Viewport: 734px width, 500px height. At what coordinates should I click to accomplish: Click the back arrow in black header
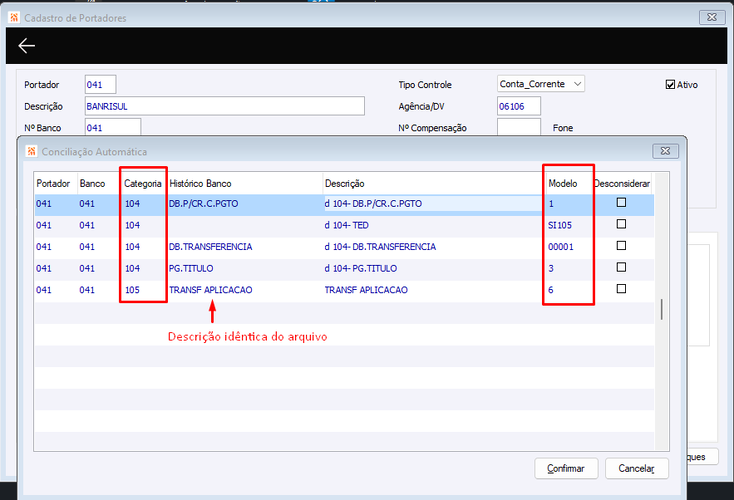[27, 45]
